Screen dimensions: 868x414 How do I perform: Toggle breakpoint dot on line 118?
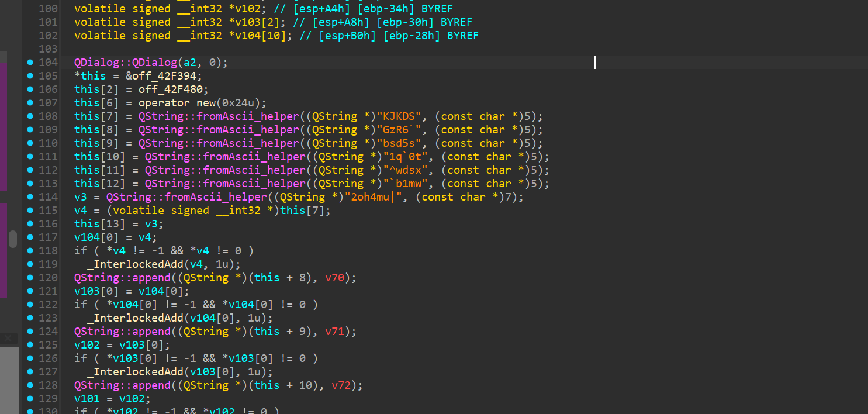[x=30, y=251]
